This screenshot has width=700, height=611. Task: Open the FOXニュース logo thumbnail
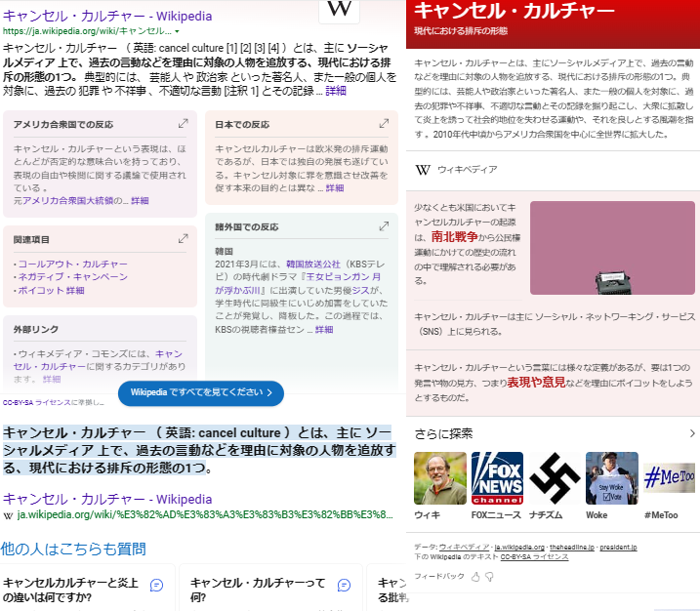coord(497,478)
